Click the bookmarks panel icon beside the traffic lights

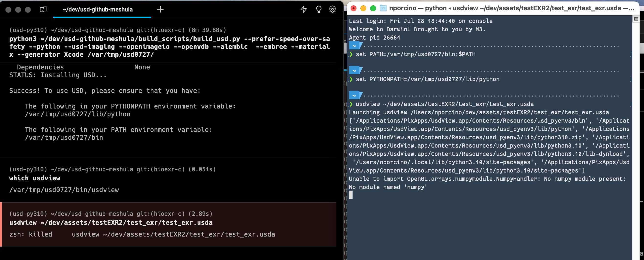click(x=43, y=10)
